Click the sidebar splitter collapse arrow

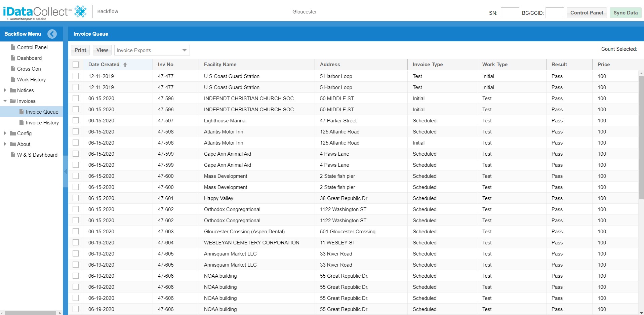(x=66, y=171)
